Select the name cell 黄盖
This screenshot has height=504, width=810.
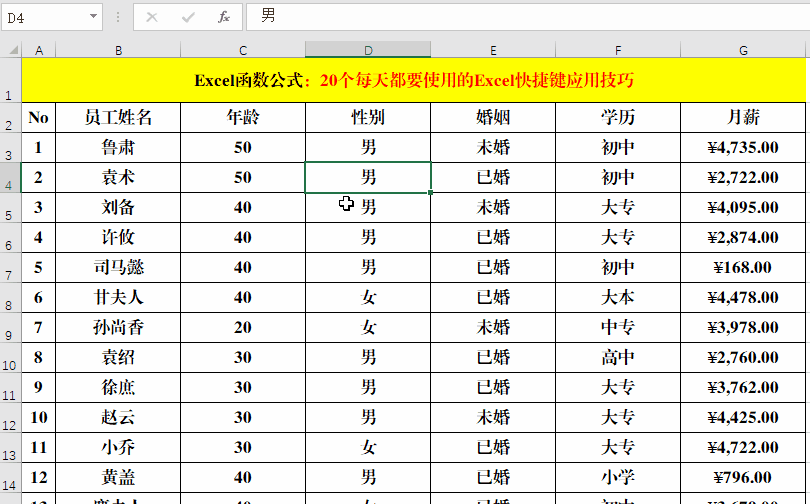118,477
